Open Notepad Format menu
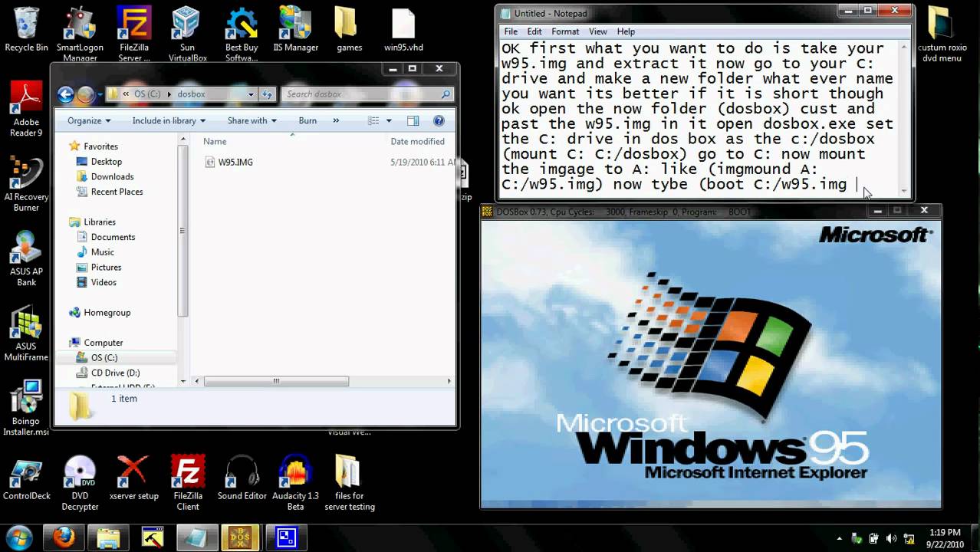Image resolution: width=980 pixels, height=552 pixels. [565, 31]
